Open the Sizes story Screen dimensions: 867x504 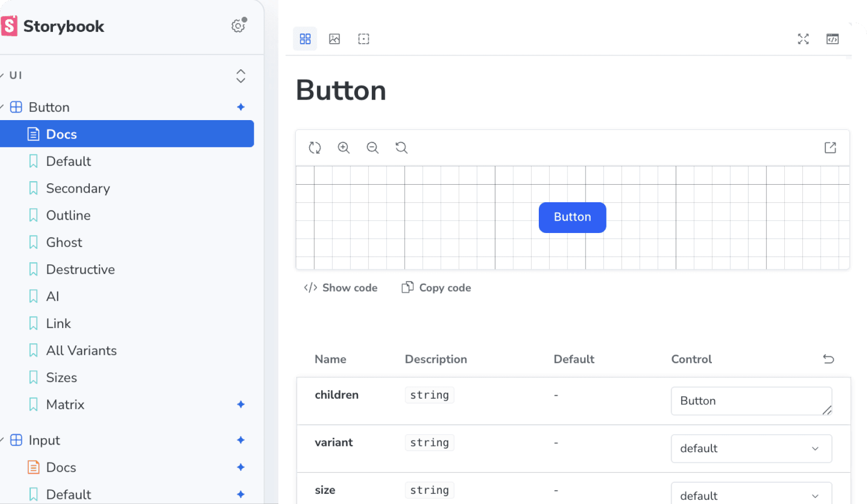point(62,378)
